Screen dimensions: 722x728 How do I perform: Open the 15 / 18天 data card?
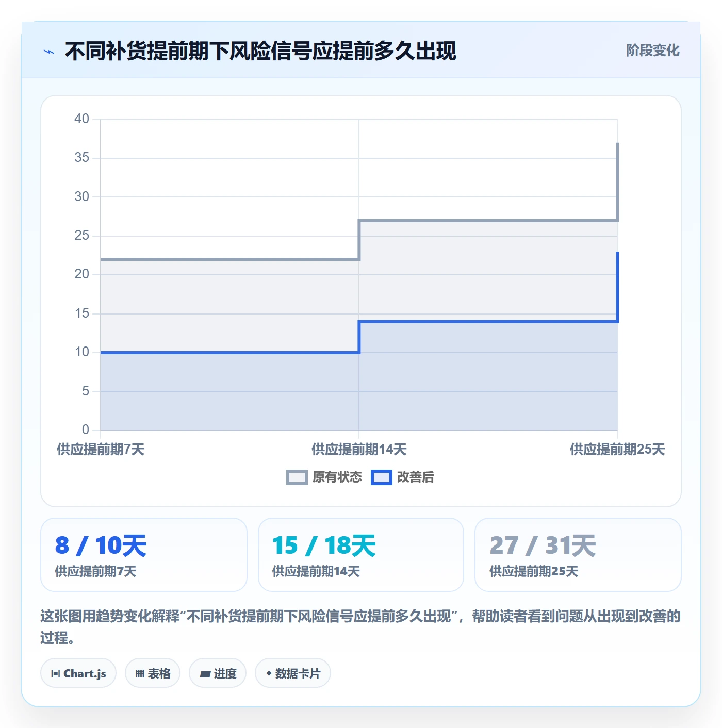(361, 555)
